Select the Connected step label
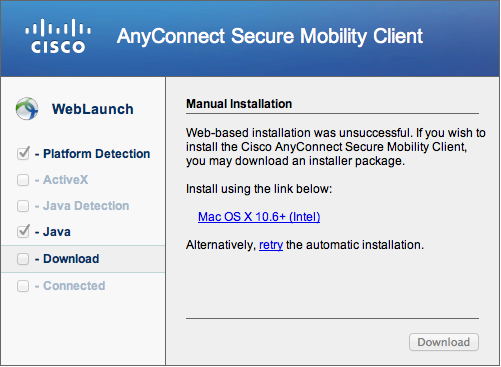The height and width of the screenshot is (367, 501). coord(74,286)
